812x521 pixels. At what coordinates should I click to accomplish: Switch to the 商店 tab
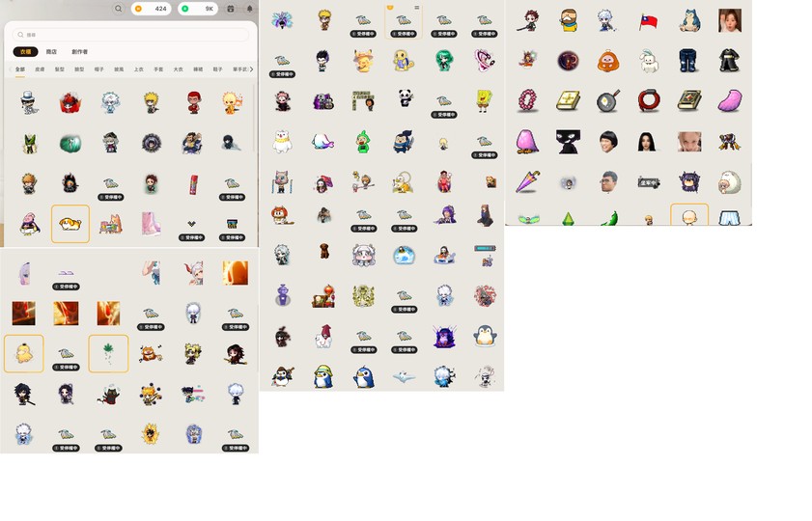click(x=51, y=52)
